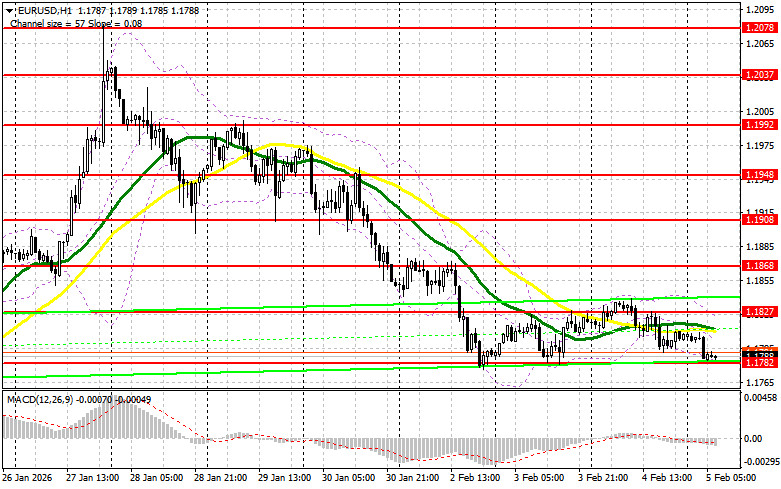Screen dimensions: 781x489
Task: Click the 0.00 MACD zero level value
Action: (753, 439)
